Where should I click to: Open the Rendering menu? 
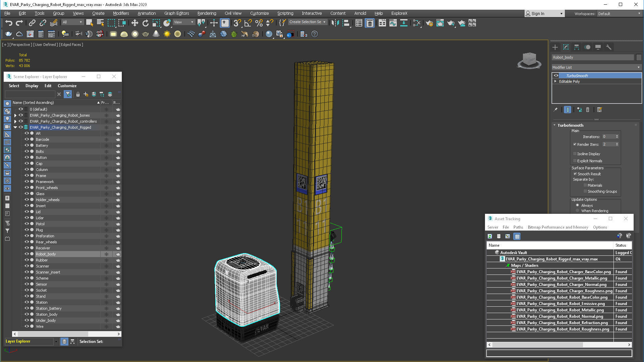[207, 13]
